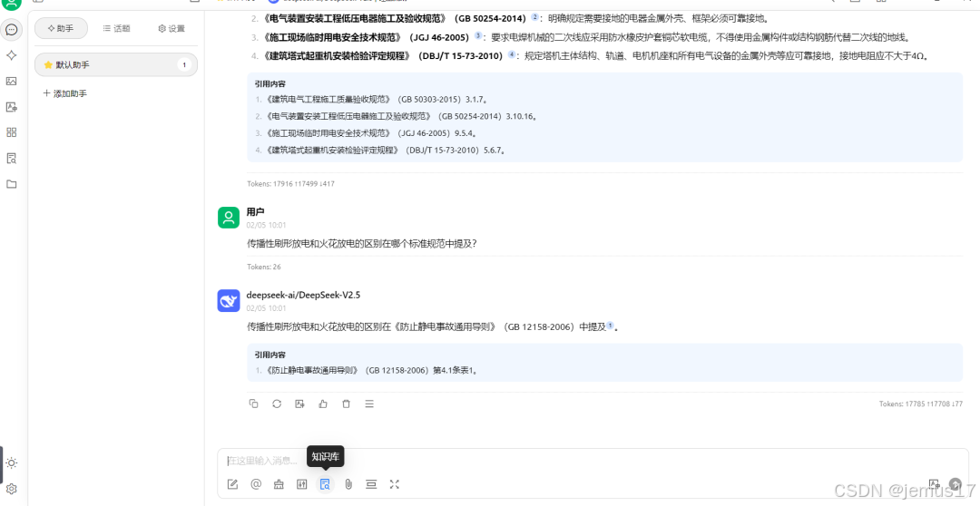
Task: Switch to the 设置 tab
Action: [171, 29]
